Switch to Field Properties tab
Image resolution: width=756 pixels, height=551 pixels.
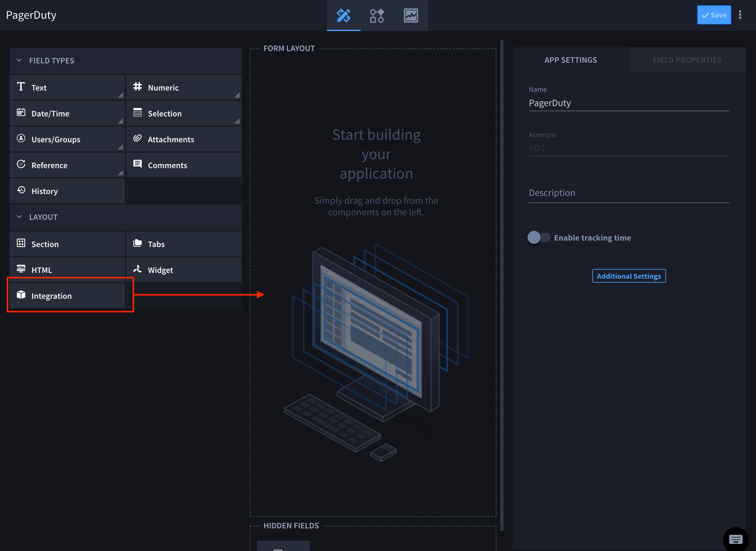(687, 60)
